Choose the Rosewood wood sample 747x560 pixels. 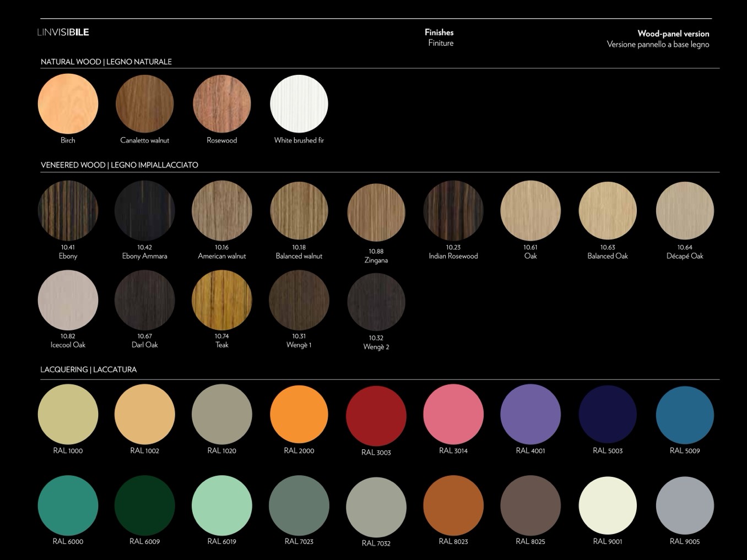(221, 104)
